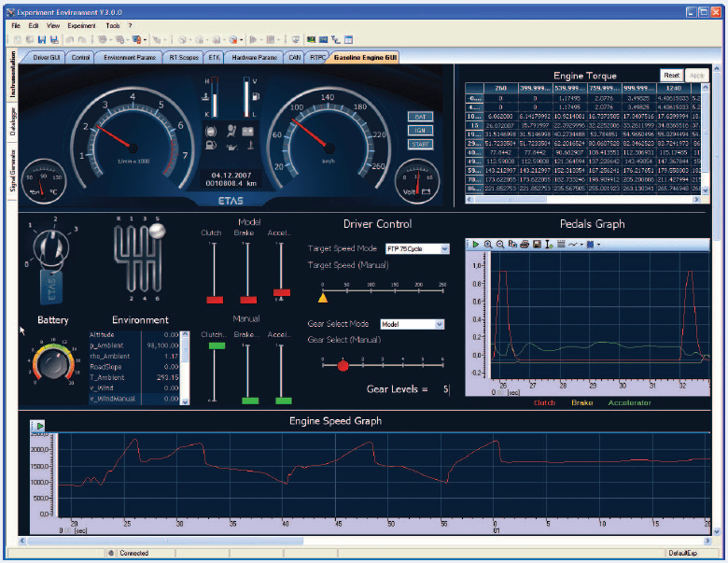Open the Gear Select Mode dropdown

440,324
